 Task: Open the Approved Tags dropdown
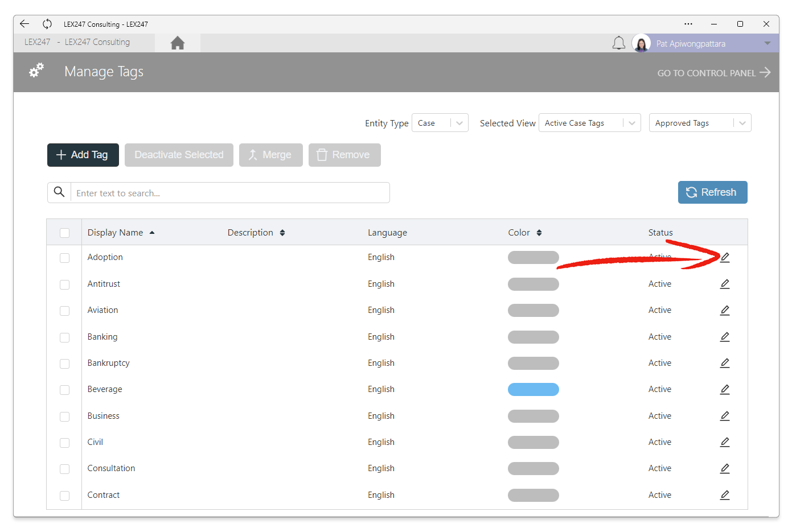click(x=700, y=123)
